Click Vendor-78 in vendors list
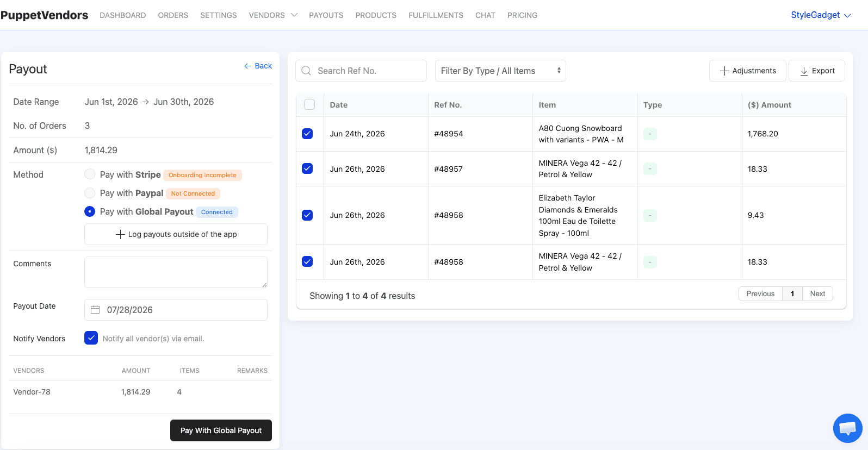Viewport: 868px width, 450px height. click(32, 392)
